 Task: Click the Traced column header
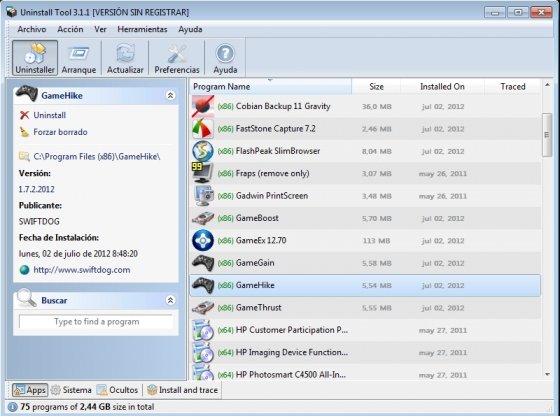513,86
